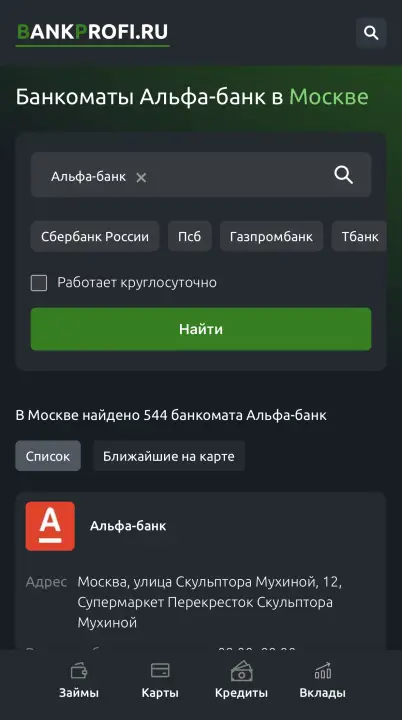Click into the bank search input field
402x720 pixels.
(201, 175)
